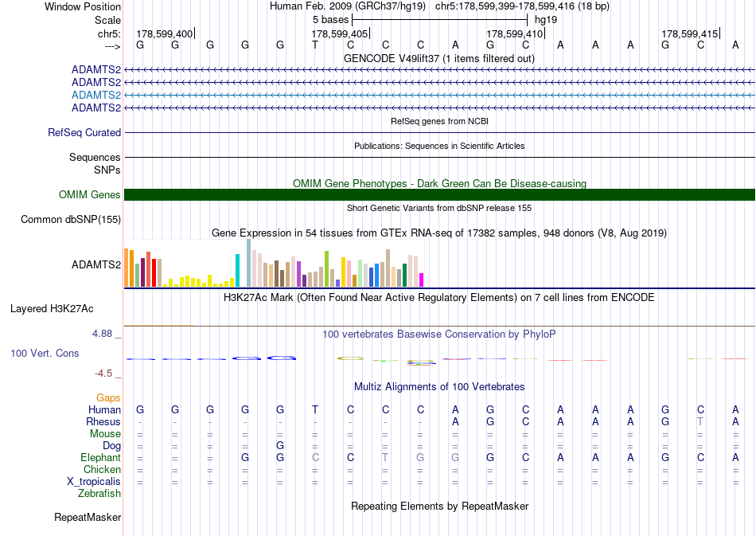Click the Common dbSNP(155) track label
Image resolution: width=756 pixels, height=536 pixels.
click(70, 220)
